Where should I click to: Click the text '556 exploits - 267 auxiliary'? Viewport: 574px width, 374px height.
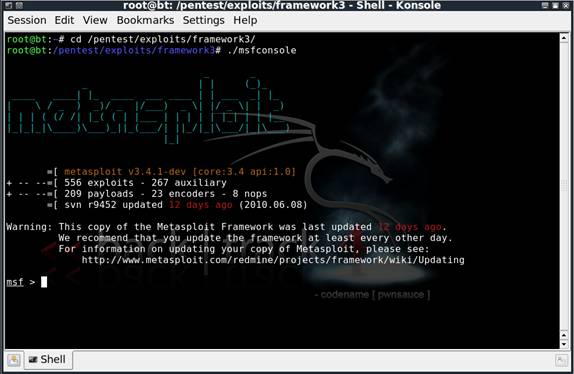[145, 183]
